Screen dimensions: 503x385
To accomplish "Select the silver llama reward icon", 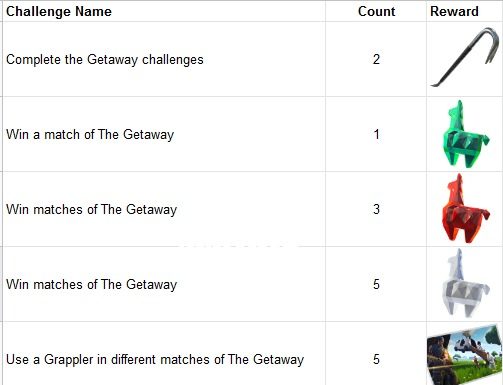I will (x=465, y=283).
